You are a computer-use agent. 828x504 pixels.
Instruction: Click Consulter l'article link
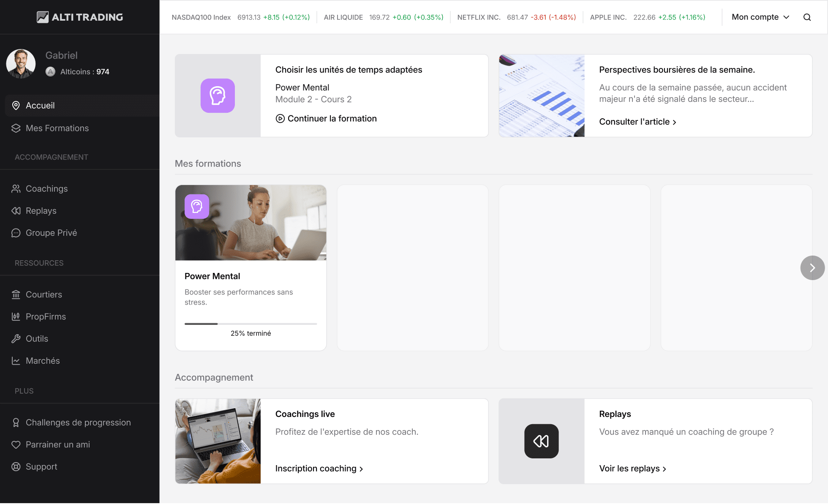click(x=637, y=122)
